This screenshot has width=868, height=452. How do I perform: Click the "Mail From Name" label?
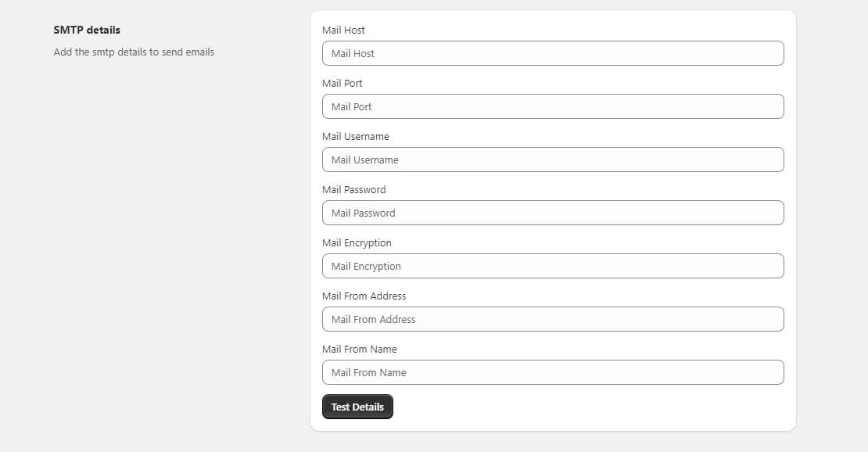point(359,349)
